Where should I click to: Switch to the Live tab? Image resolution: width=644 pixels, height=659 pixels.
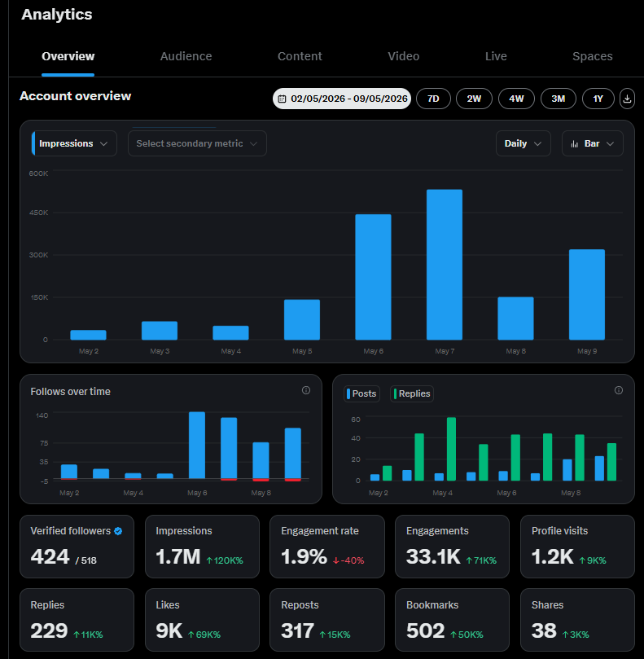pyautogui.click(x=496, y=56)
